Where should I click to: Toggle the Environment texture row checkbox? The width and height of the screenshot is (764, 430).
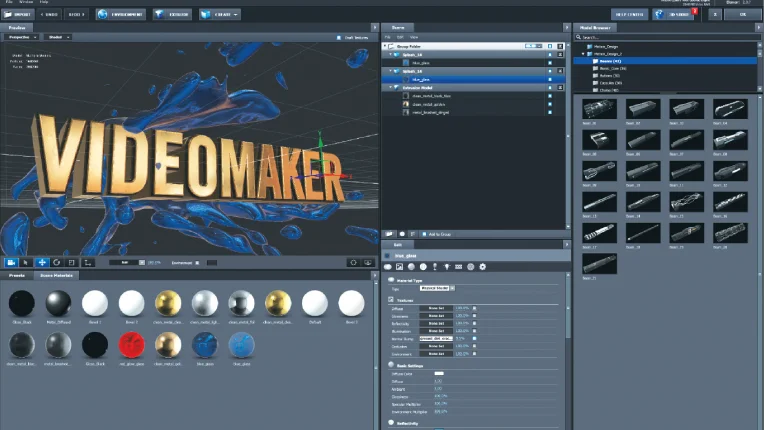point(475,354)
